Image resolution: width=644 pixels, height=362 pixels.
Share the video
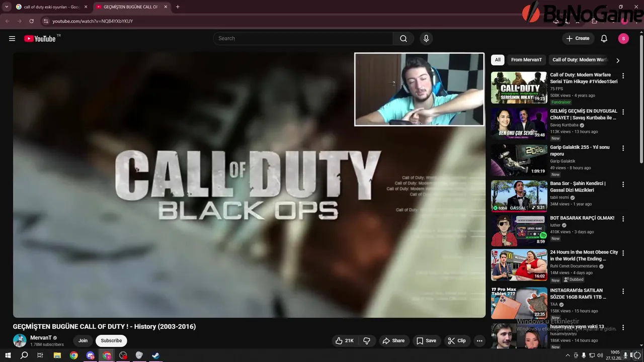pos(393,340)
